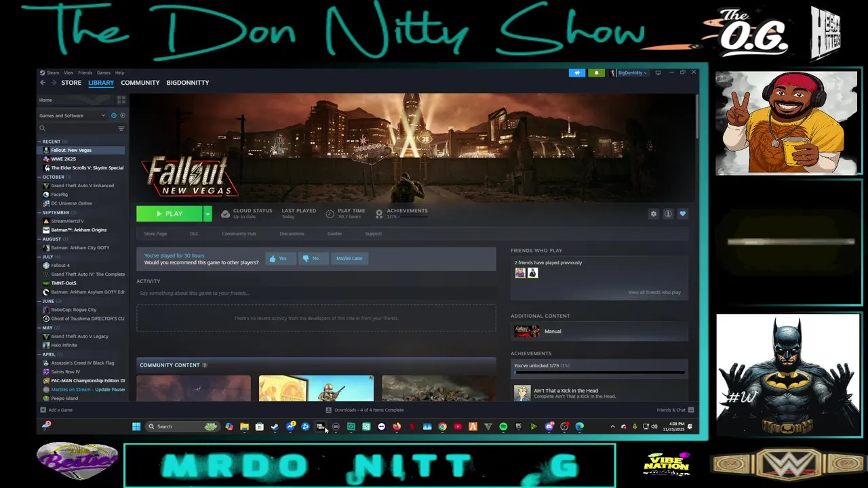Screen dimensions: 868x488
Task: Click the Windows Start button in taskbar
Action: (136, 426)
